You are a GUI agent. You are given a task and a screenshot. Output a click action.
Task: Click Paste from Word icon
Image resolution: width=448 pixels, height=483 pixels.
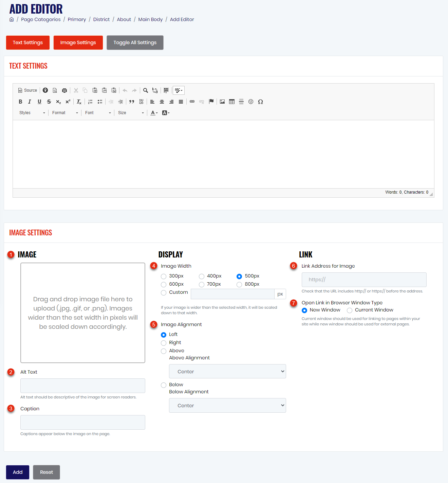coord(114,90)
